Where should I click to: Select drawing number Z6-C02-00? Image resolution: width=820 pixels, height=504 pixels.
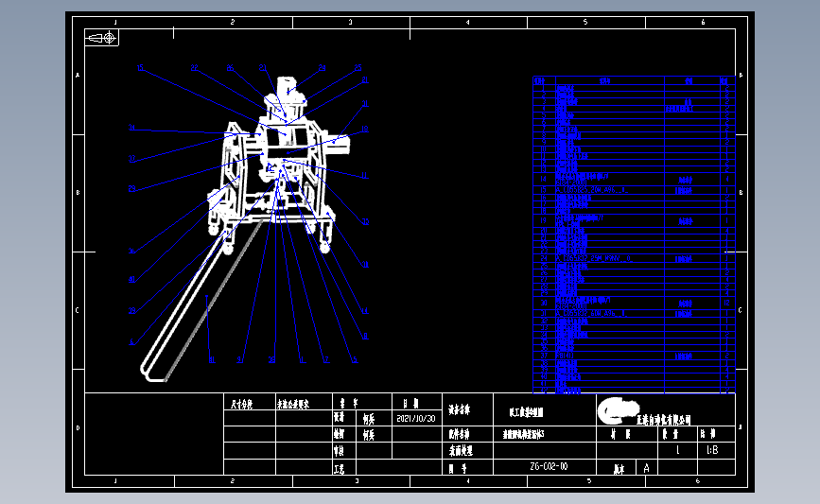pyautogui.click(x=549, y=466)
